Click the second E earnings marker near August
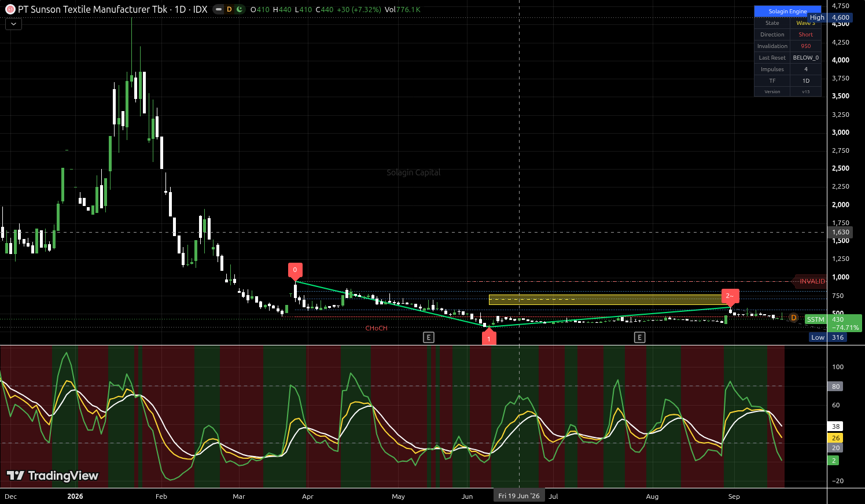Screen dimensions: 865x504 point(639,337)
